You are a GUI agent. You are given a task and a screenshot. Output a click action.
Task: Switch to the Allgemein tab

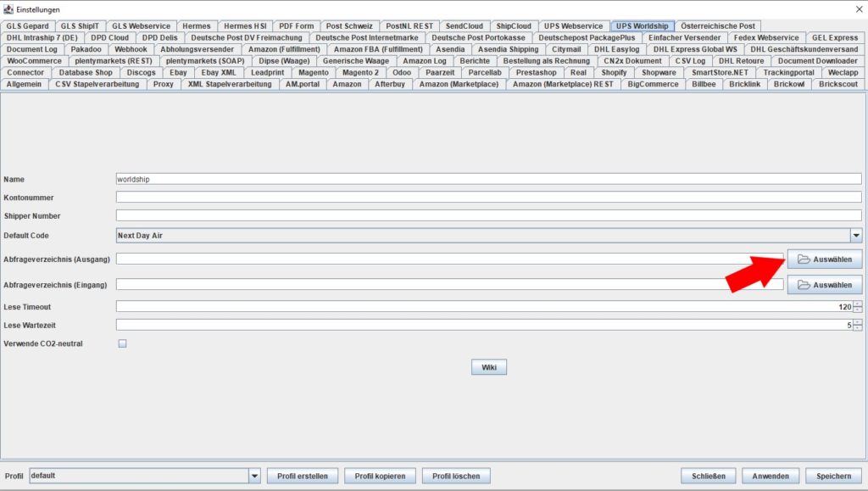[x=24, y=84]
